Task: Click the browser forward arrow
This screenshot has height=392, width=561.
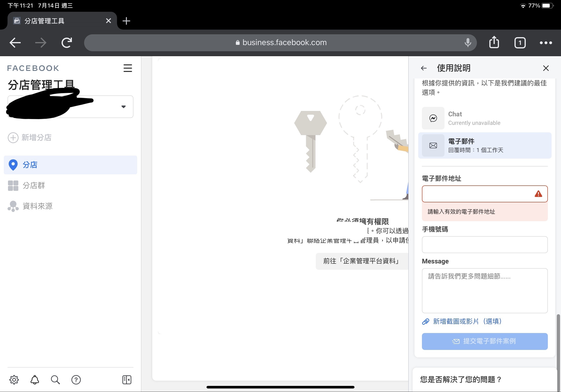Action: tap(41, 43)
